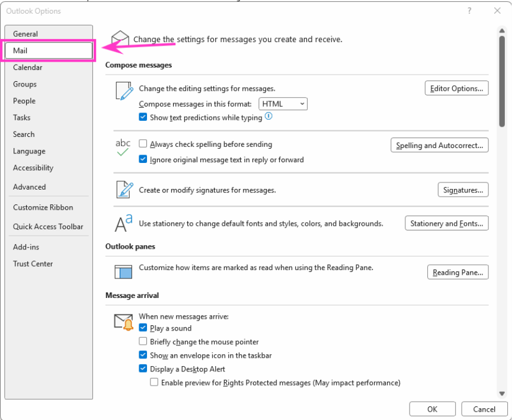
Task: Uncheck Display a Desktop Alert
Action: tap(143, 368)
